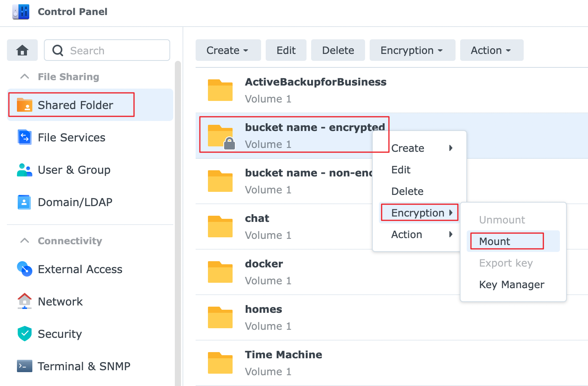
Task: Click Delete in the context menu
Action: point(407,191)
